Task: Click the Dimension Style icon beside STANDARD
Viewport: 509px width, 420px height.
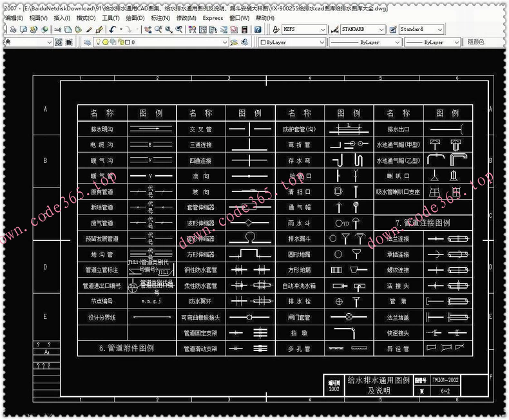Action: pyautogui.click(x=335, y=30)
